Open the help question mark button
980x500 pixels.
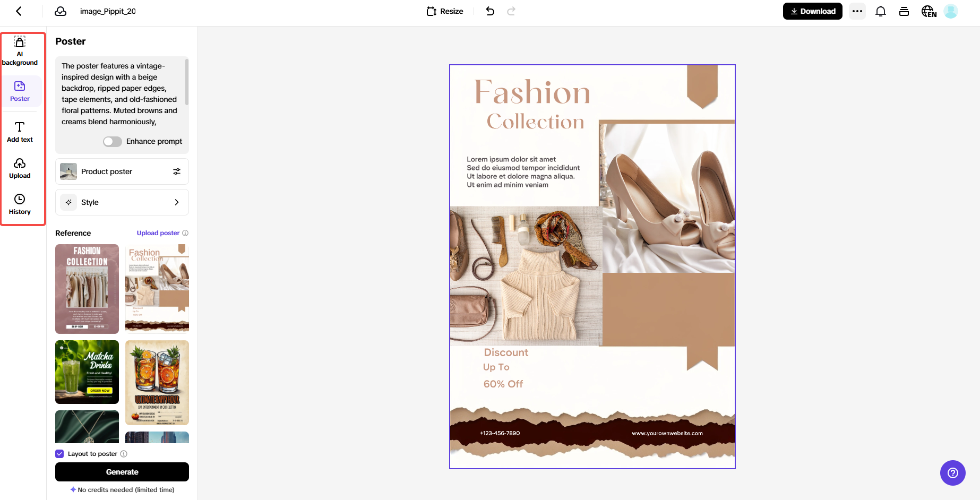pyautogui.click(x=953, y=473)
